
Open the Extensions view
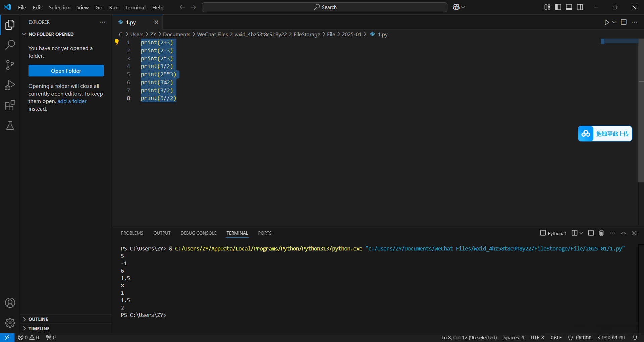(x=10, y=106)
